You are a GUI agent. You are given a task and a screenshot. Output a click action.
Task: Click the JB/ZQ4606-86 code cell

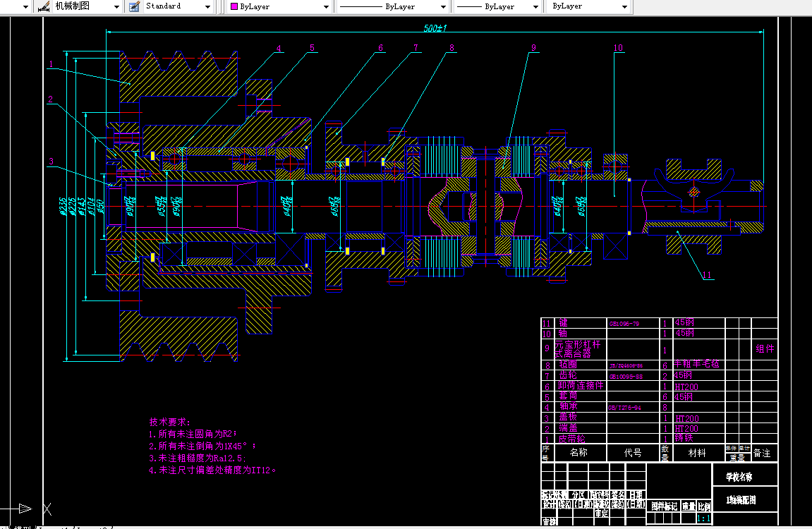tap(633, 365)
